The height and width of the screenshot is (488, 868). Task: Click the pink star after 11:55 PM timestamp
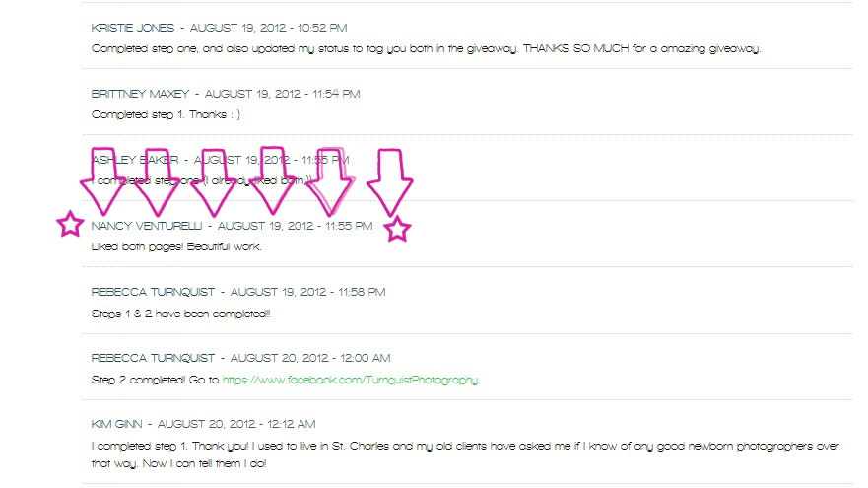pos(397,229)
